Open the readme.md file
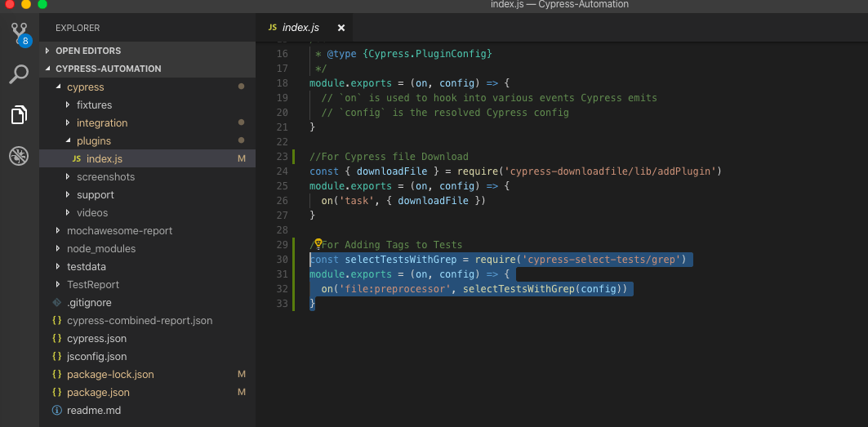The image size is (868, 427). coord(147,411)
